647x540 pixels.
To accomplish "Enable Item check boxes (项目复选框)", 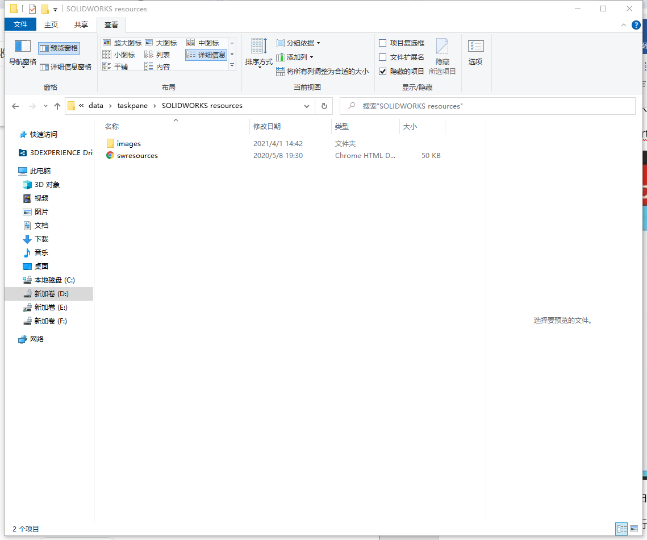I will 401,43.
